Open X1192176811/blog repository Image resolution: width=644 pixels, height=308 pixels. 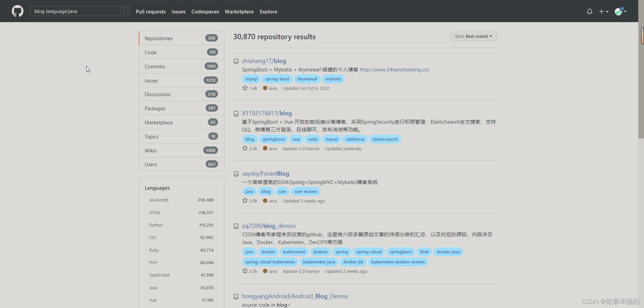point(267,113)
